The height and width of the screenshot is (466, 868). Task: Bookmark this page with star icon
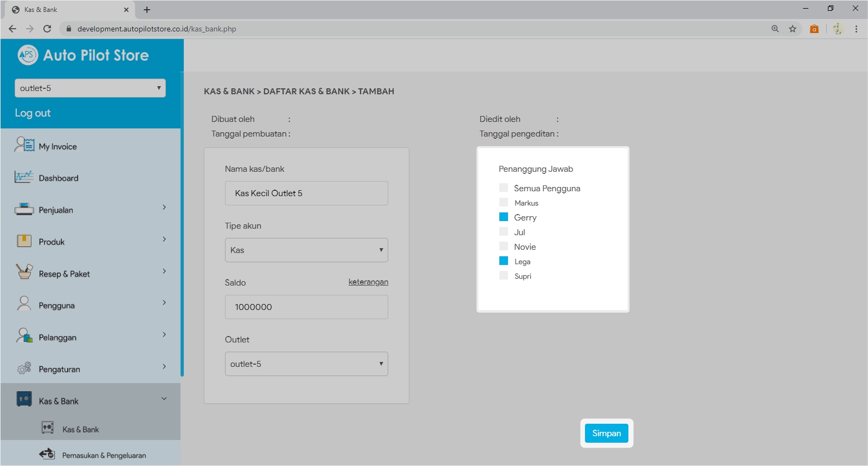793,29
